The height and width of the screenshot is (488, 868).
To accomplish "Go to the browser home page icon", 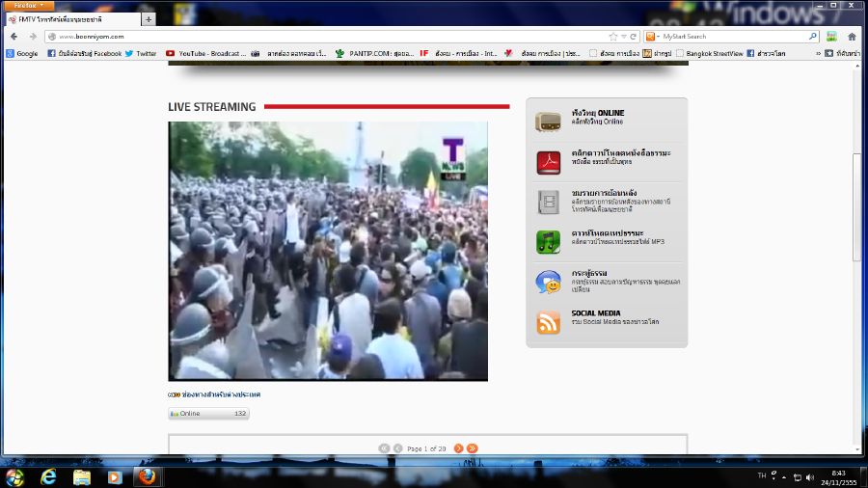I will (852, 37).
